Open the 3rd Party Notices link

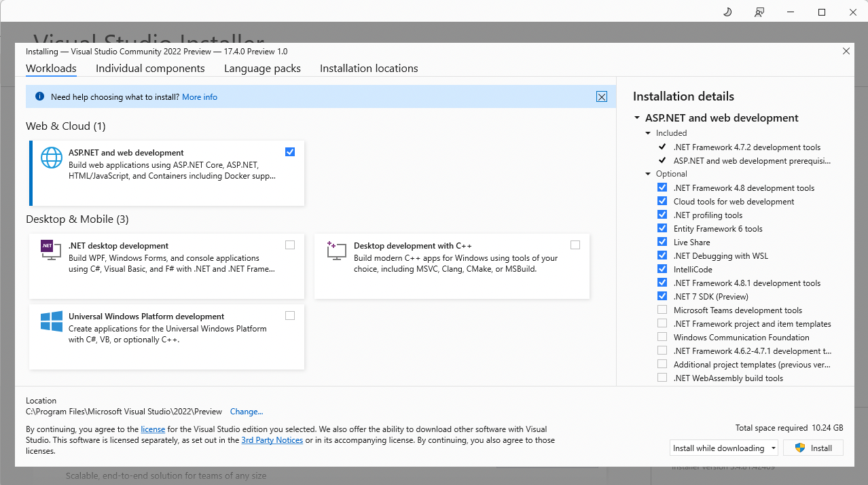(x=272, y=439)
